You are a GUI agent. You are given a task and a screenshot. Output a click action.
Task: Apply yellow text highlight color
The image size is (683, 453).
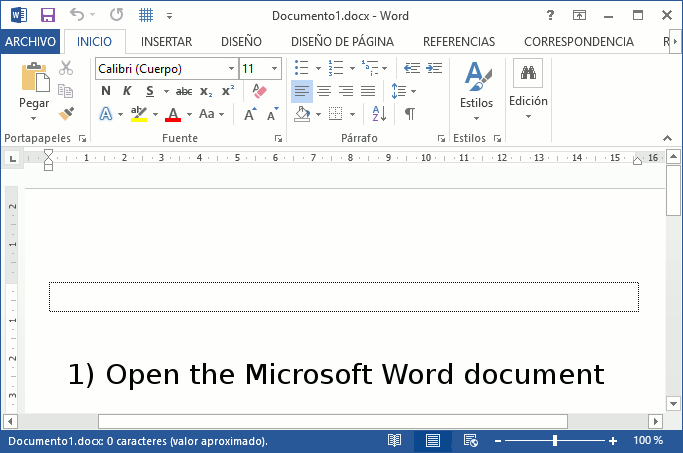tap(139, 114)
